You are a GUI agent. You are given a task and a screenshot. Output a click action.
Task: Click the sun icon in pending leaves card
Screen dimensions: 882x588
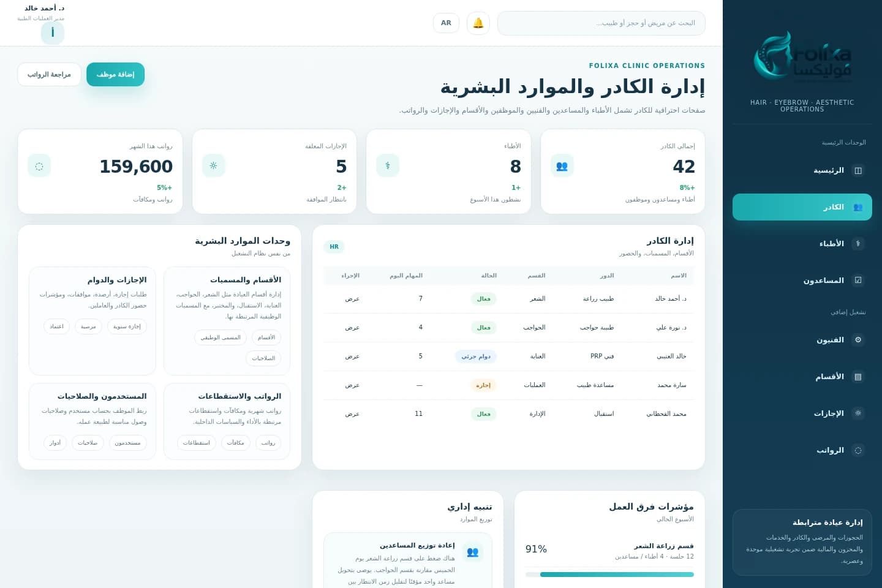click(x=213, y=165)
